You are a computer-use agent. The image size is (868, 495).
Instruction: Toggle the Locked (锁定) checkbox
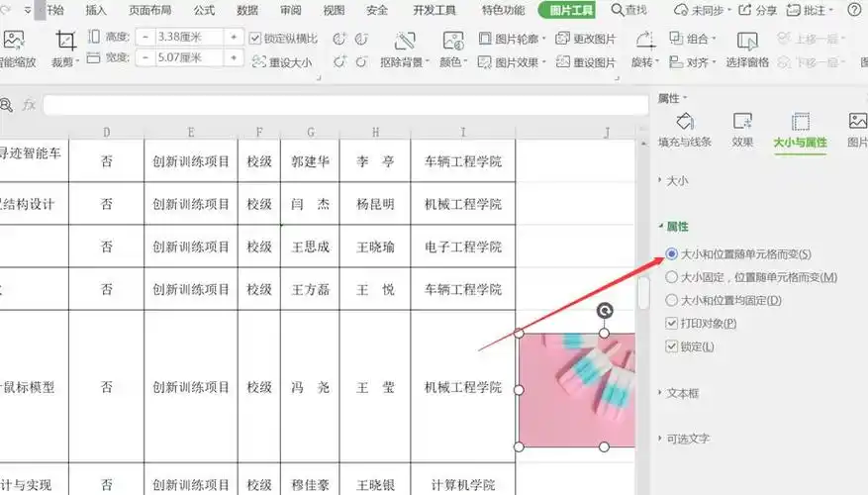pyautogui.click(x=671, y=346)
